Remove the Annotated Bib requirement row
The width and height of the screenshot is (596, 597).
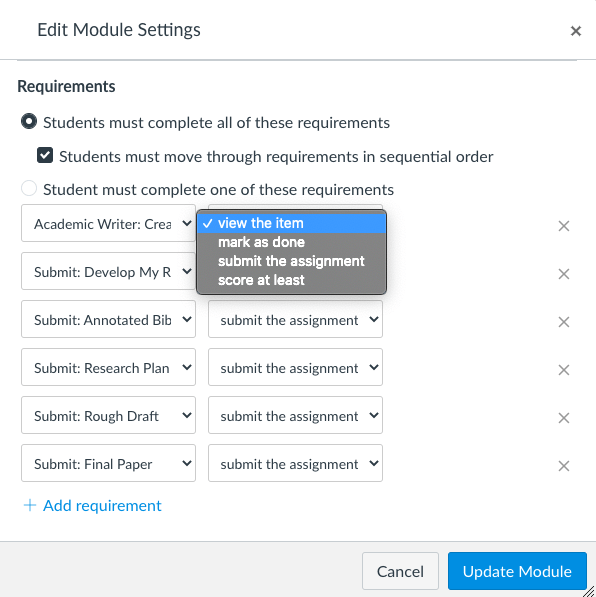pos(564,322)
